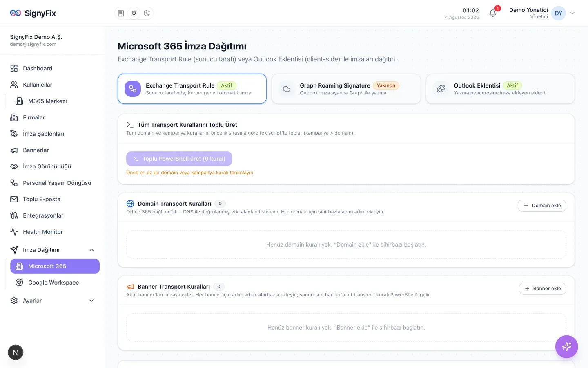Click the Toplu E-posta envelope icon
Image resolution: width=588 pixels, height=368 pixels.
pyautogui.click(x=14, y=199)
